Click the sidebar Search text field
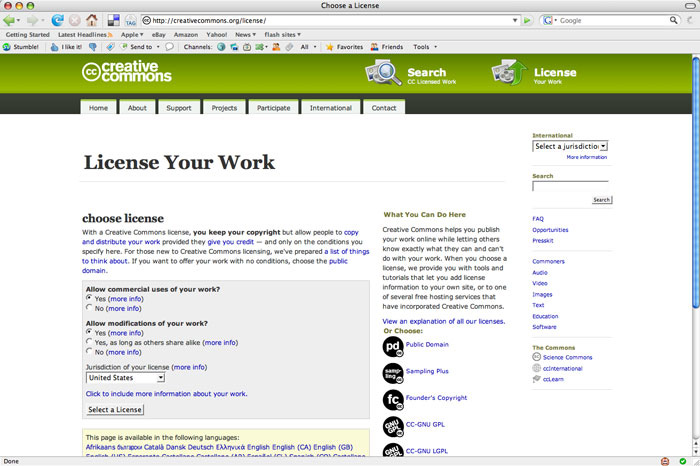 [570, 186]
